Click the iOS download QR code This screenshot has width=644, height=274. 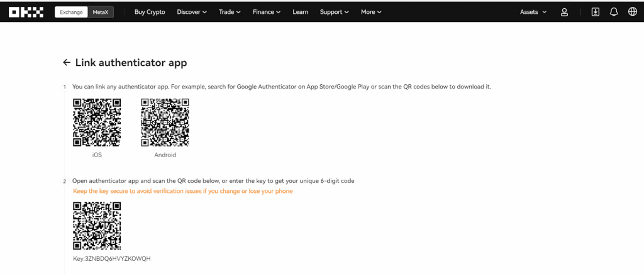[x=97, y=123]
